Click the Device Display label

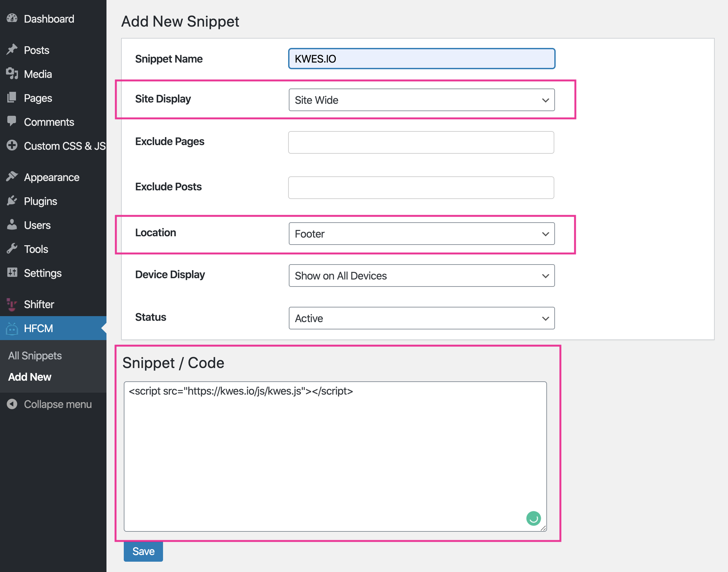170,275
